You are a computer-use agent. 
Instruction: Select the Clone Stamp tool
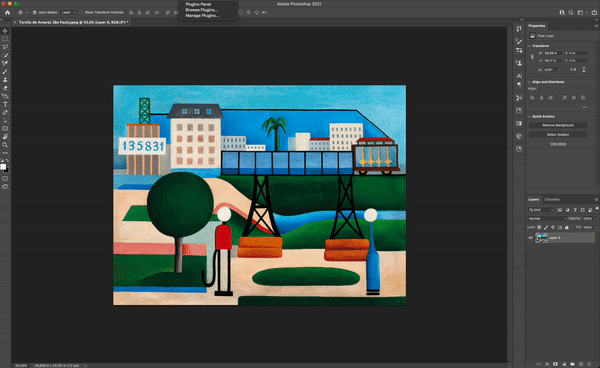point(5,80)
